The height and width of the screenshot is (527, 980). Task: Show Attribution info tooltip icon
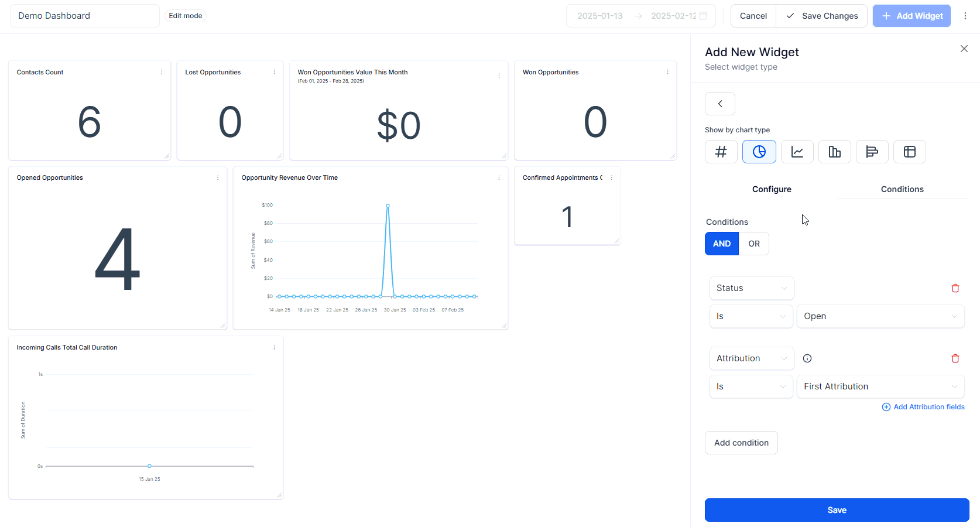[807, 358]
